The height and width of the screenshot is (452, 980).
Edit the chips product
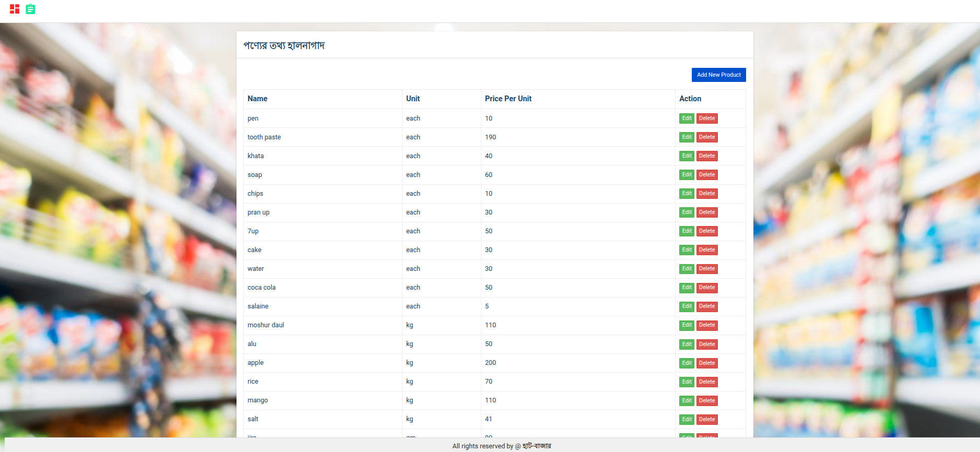(687, 194)
